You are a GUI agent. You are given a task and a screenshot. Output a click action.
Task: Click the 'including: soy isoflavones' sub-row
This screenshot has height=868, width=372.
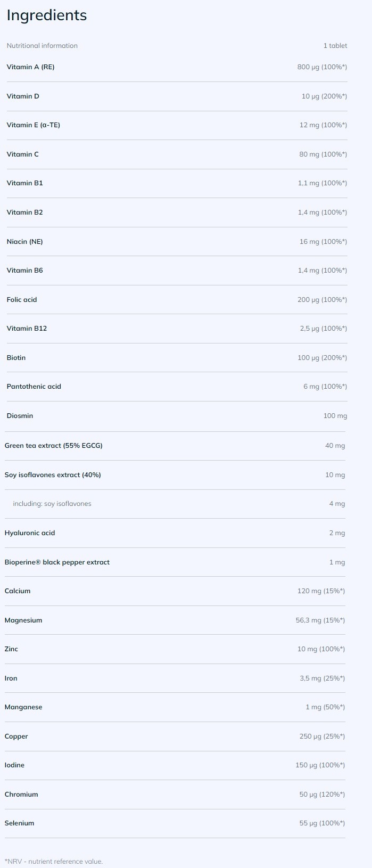click(x=52, y=504)
